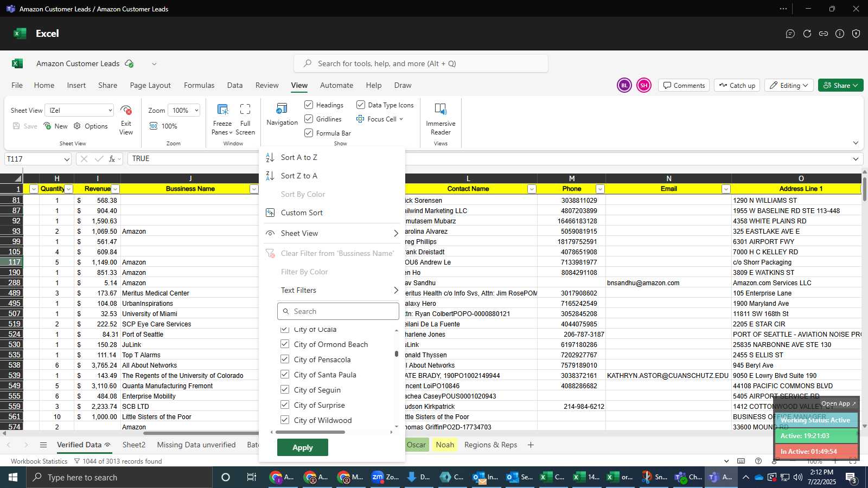Add a new sheet with plus icon

531,445
